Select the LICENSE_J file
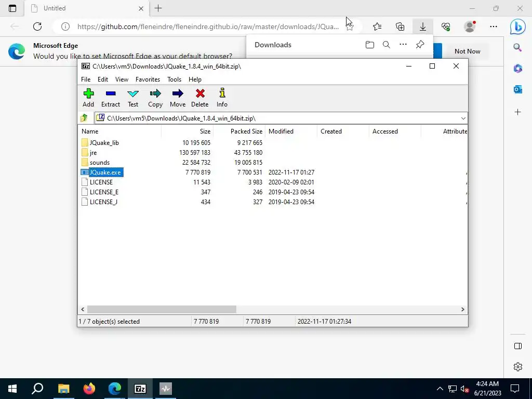This screenshot has height=399, width=532. 99,202
